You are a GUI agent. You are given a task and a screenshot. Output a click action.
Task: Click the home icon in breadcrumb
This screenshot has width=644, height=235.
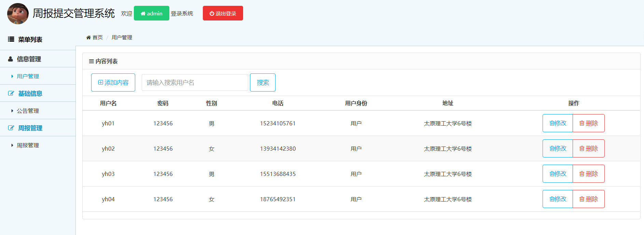coord(88,38)
